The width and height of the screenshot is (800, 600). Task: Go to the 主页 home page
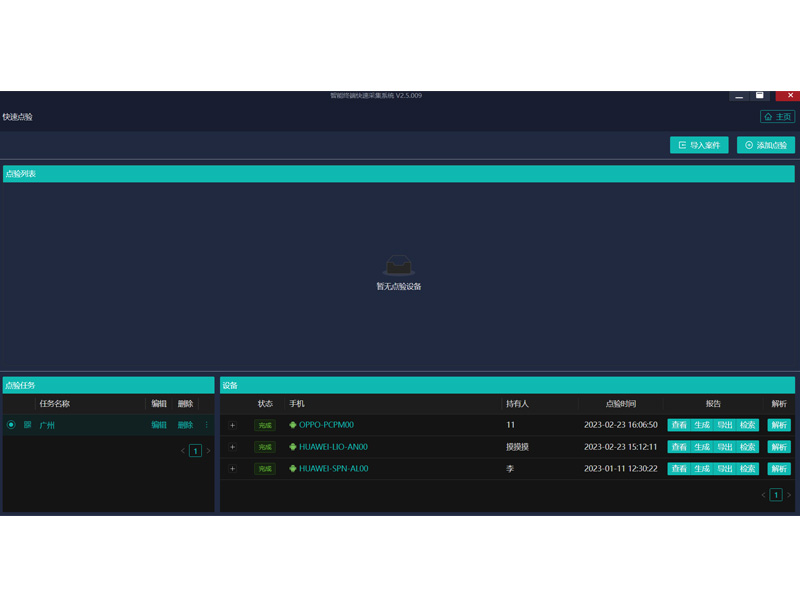point(778,117)
